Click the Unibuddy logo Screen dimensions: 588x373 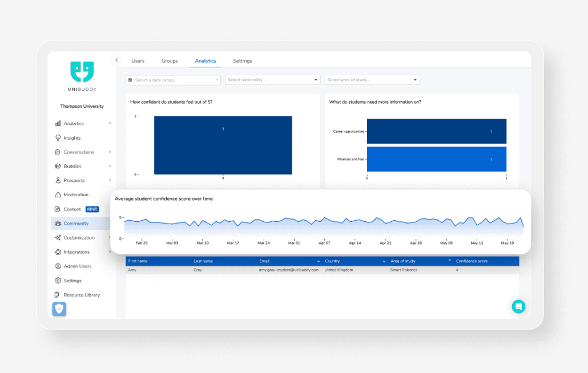pyautogui.click(x=82, y=76)
